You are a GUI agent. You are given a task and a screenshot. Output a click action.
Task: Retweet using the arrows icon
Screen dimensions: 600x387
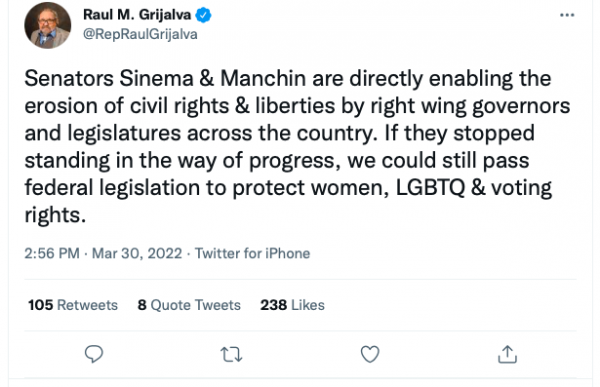(x=232, y=354)
